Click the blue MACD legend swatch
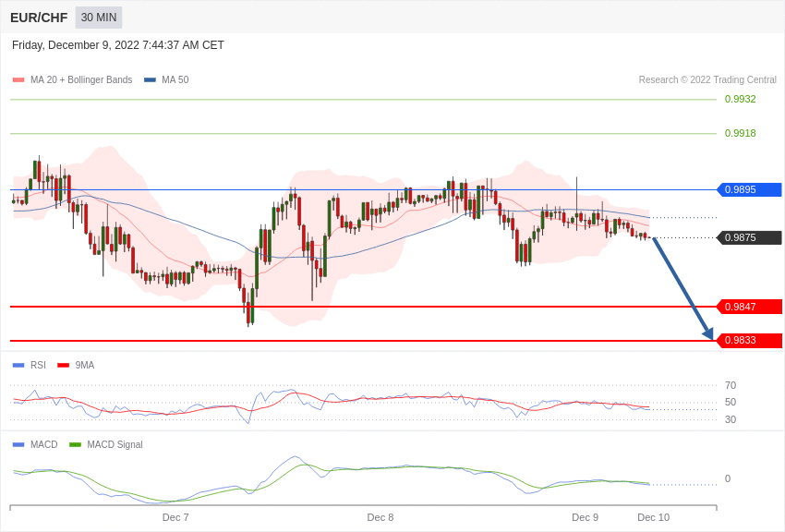The height and width of the screenshot is (532, 785). [x=18, y=445]
